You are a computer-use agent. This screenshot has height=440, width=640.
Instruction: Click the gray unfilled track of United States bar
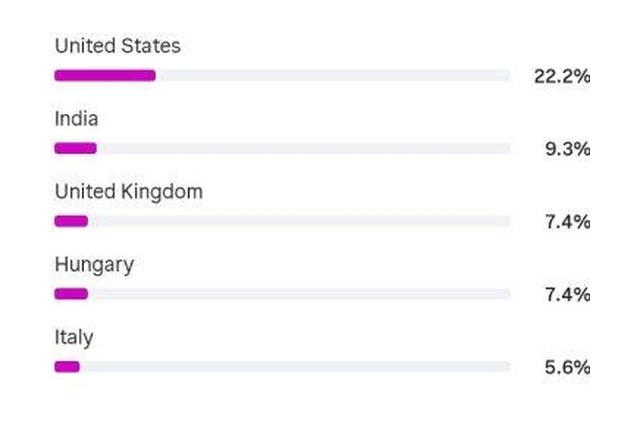tap(333, 76)
